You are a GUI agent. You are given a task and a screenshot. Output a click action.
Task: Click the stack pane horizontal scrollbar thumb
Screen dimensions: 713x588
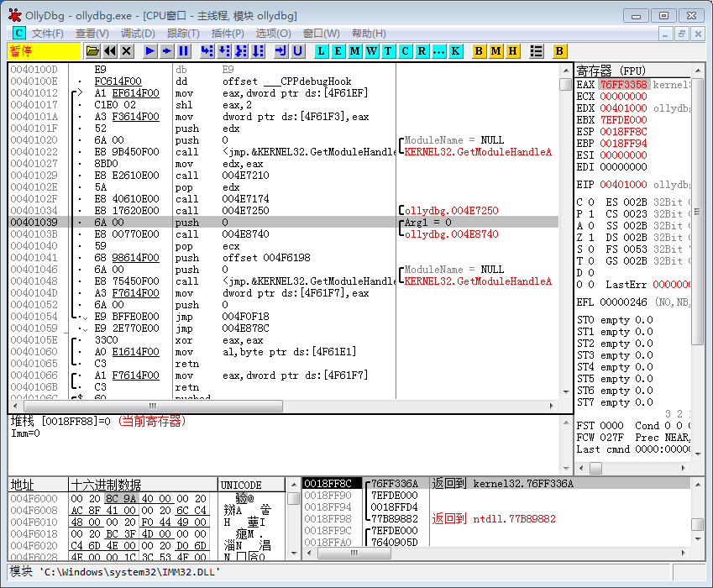click(354, 553)
